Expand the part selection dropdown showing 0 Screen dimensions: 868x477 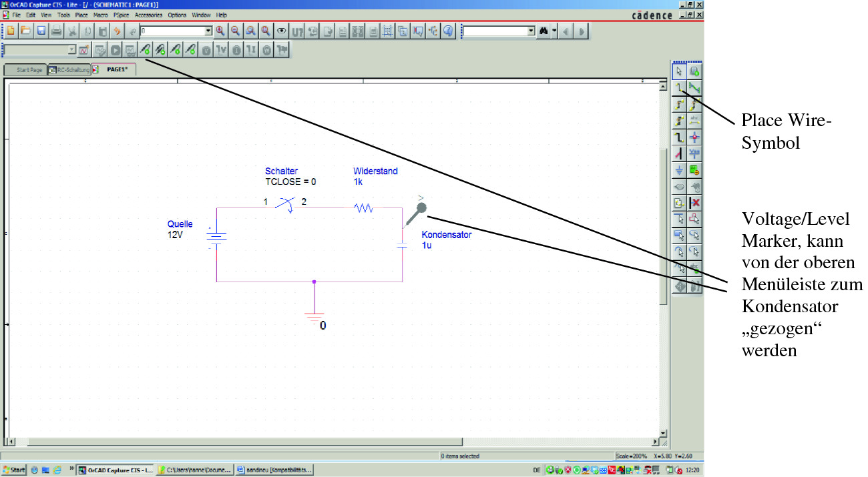point(208,31)
